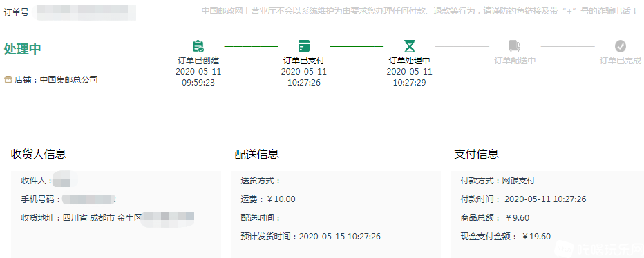
Task: Click the 配送信息 heading
Action: 256,155
